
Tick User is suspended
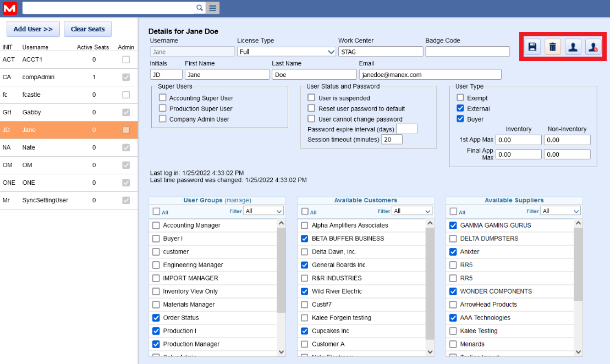(311, 98)
